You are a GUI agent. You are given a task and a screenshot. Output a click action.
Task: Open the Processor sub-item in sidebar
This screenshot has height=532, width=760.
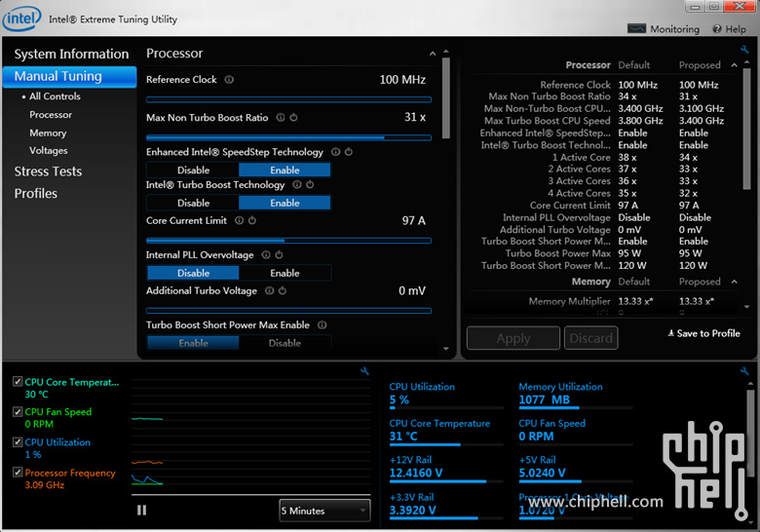pyautogui.click(x=51, y=114)
